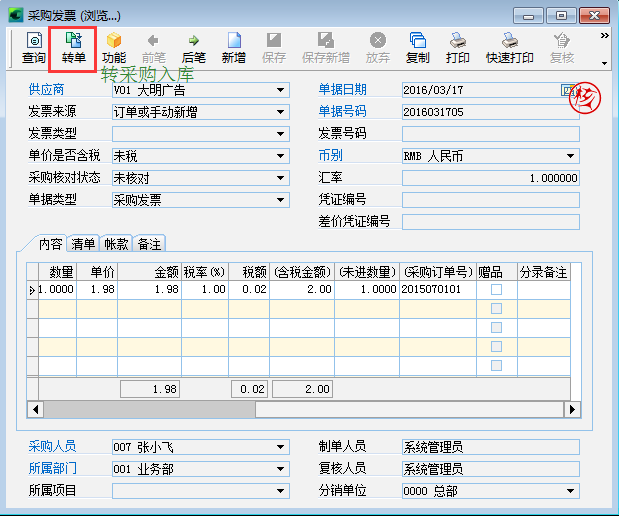Viewport: 619px width, 516px height.
Task: Click the scrollbar right arrow
Action: coord(572,410)
